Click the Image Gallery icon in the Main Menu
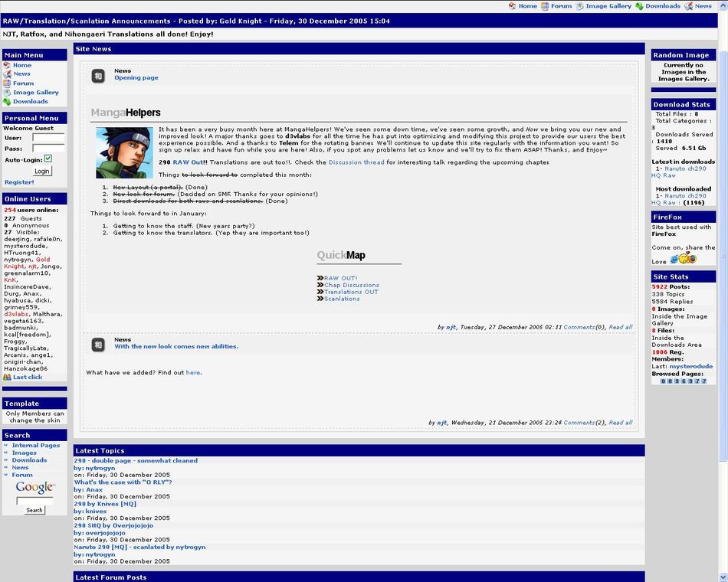Viewport: 728px width, 582px height. pyautogui.click(x=7, y=93)
